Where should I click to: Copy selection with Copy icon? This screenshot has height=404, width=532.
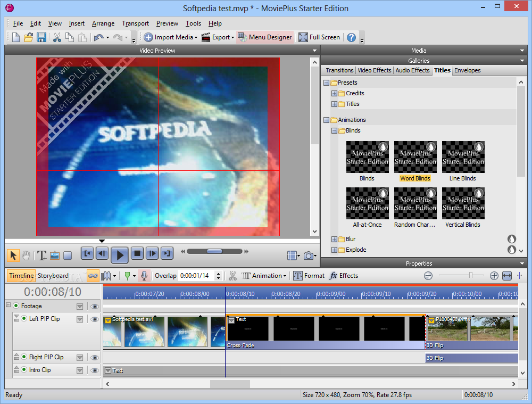(70, 37)
